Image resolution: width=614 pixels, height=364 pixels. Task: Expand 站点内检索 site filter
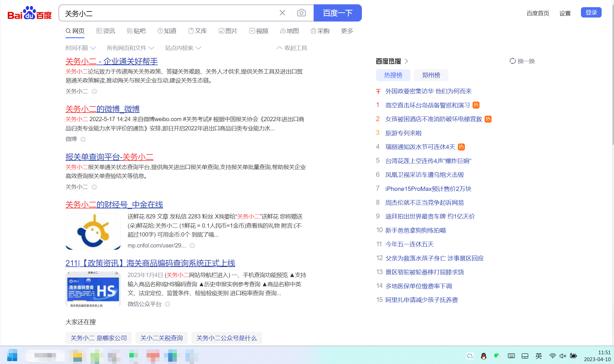coord(183,48)
